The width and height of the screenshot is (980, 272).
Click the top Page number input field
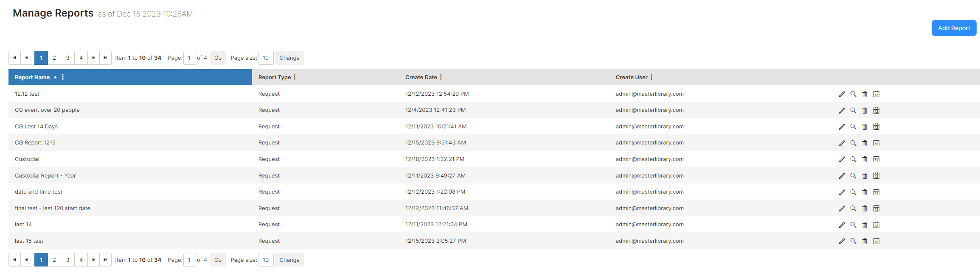(189, 58)
